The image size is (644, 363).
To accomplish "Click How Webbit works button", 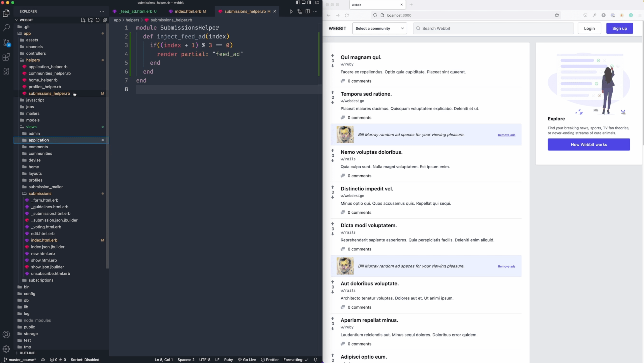I will point(589,144).
